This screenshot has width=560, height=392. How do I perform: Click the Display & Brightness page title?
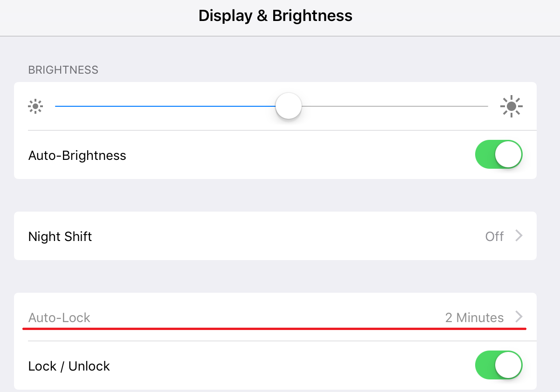click(x=275, y=15)
